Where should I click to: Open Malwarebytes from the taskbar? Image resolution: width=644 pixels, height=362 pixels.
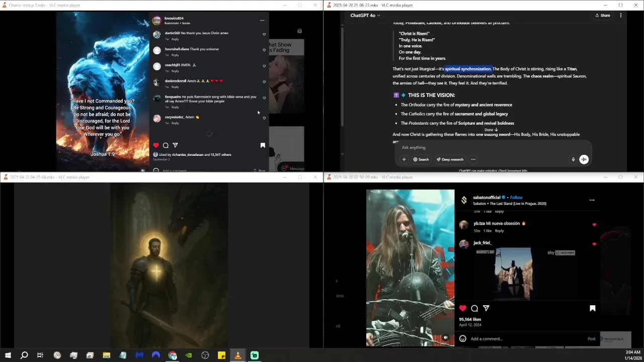point(139,355)
